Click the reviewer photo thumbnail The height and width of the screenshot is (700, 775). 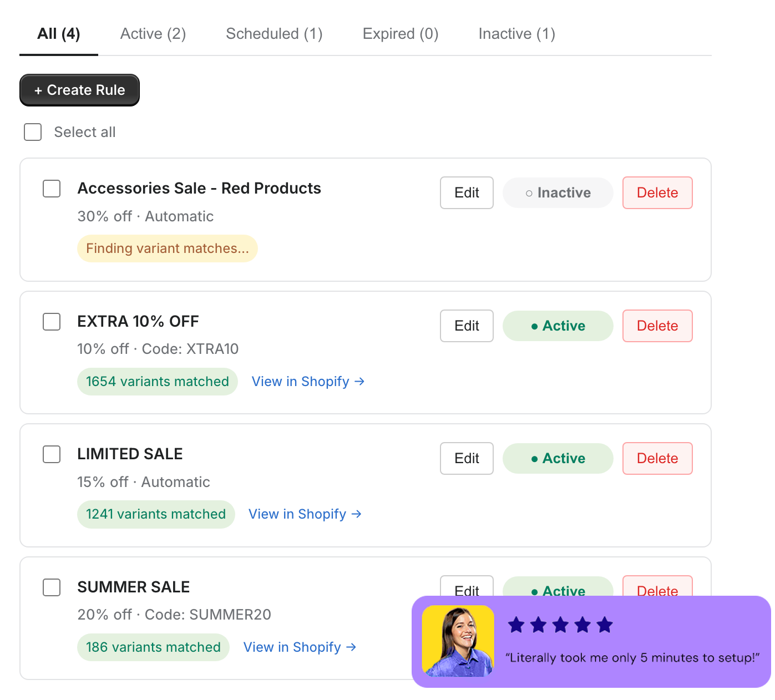tap(458, 641)
